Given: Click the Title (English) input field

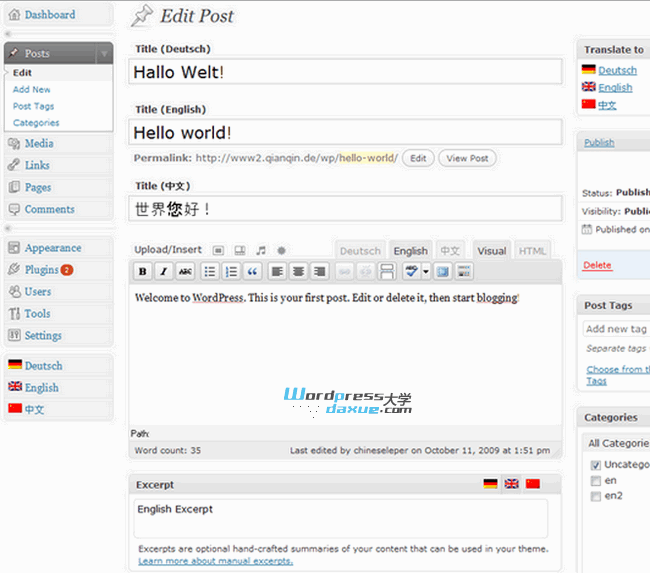Looking at the screenshot, I should (345, 132).
